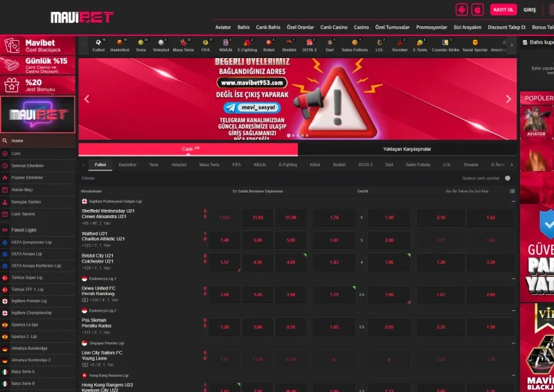554x392 pixels.
Task: Open the Aviator menu item
Action: tap(223, 27)
